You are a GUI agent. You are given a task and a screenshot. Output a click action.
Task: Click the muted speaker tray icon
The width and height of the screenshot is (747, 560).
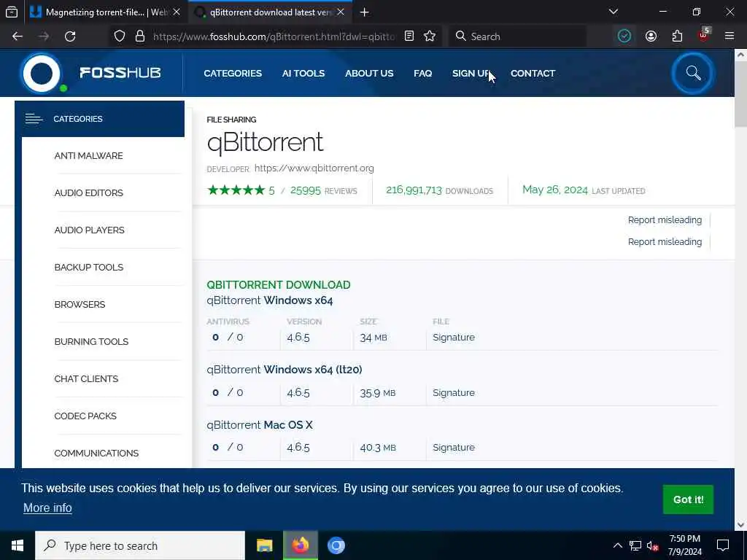coord(652,545)
